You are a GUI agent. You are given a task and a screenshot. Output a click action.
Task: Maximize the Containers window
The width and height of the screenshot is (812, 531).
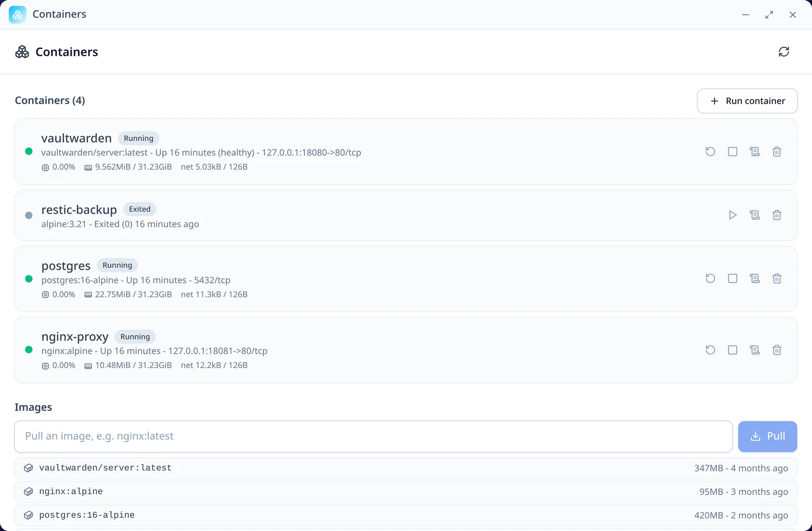(x=769, y=15)
